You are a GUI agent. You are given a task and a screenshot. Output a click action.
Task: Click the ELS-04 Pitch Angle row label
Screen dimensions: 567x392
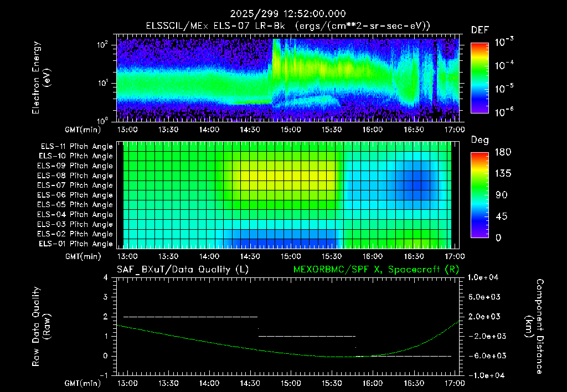(x=75, y=215)
